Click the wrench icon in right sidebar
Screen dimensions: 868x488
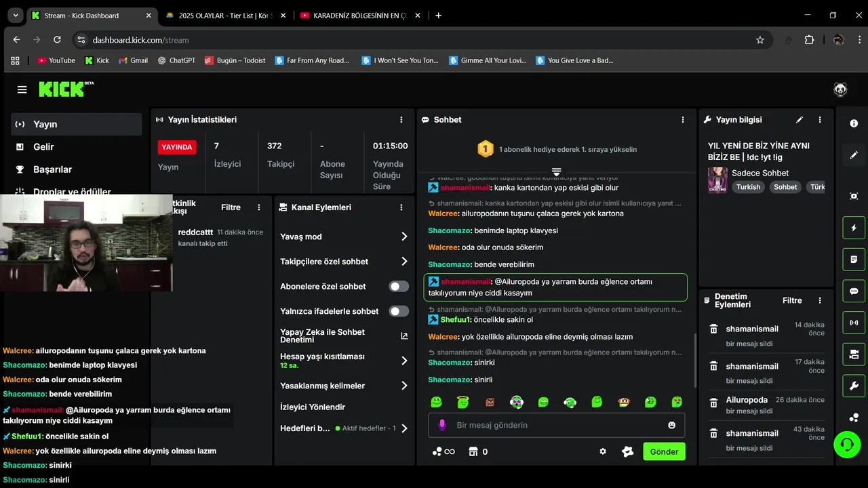[x=854, y=386]
